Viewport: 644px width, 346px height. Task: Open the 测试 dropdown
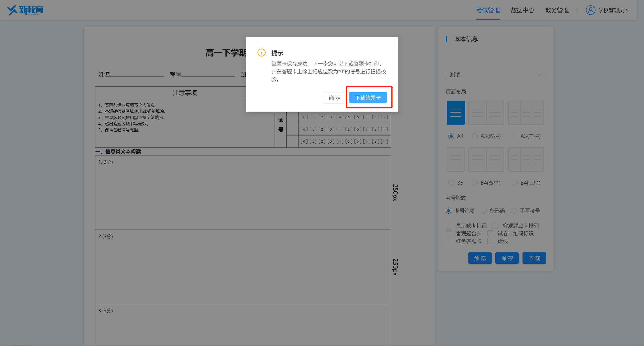(496, 74)
